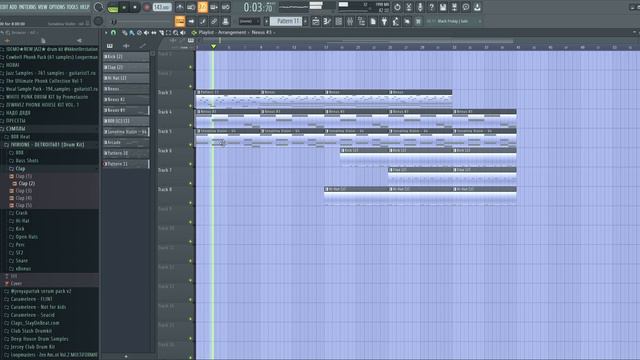640x360 pixels.
Task: Click the tempo BPM field
Action: 162,7
